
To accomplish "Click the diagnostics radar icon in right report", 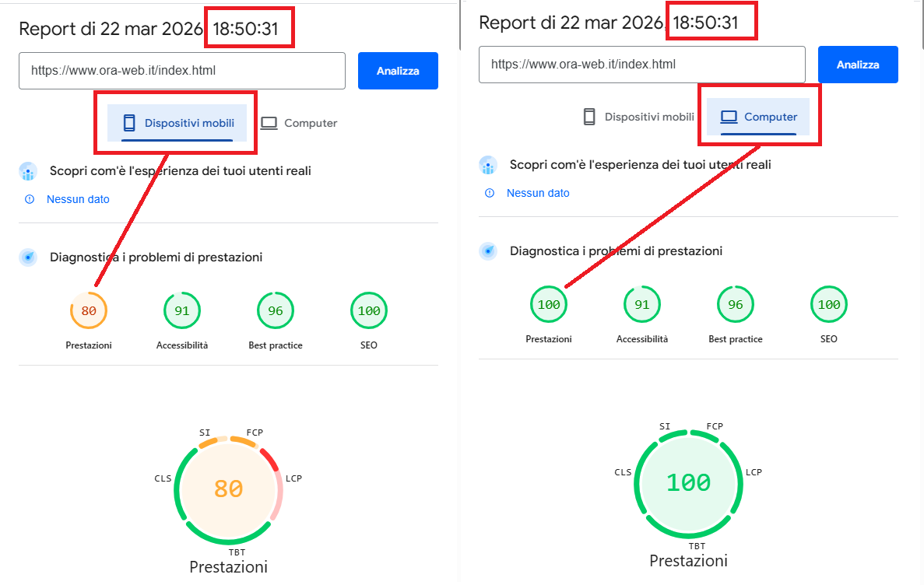I will (x=489, y=251).
